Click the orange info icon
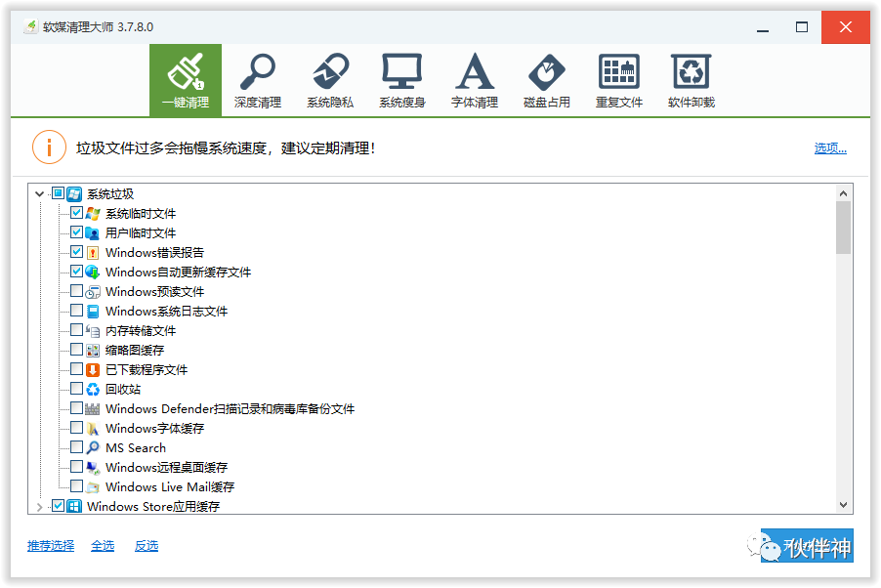This screenshot has width=881, height=588. coord(50,147)
